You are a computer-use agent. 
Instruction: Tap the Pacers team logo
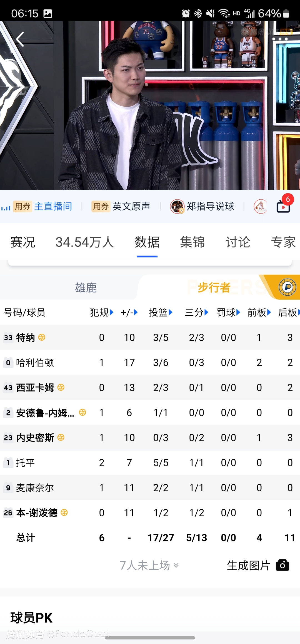287,287
